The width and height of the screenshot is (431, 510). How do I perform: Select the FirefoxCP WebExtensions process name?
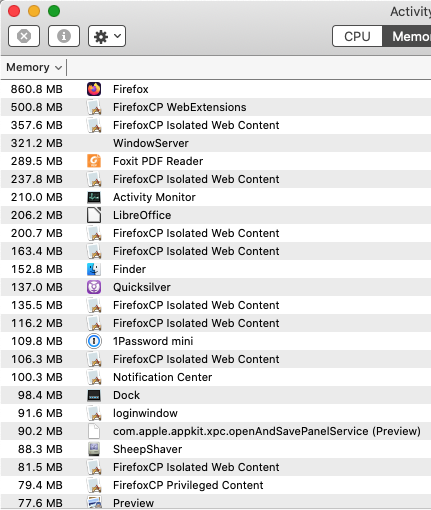180,107
